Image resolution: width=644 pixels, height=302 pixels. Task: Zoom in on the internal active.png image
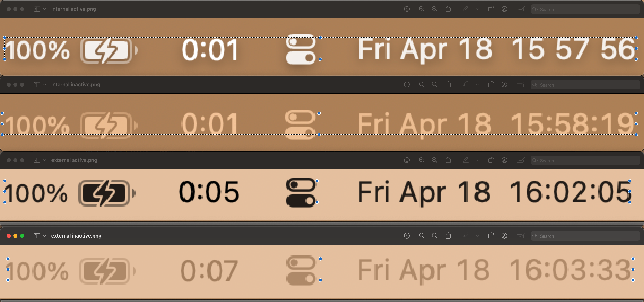tap(435, 9)
